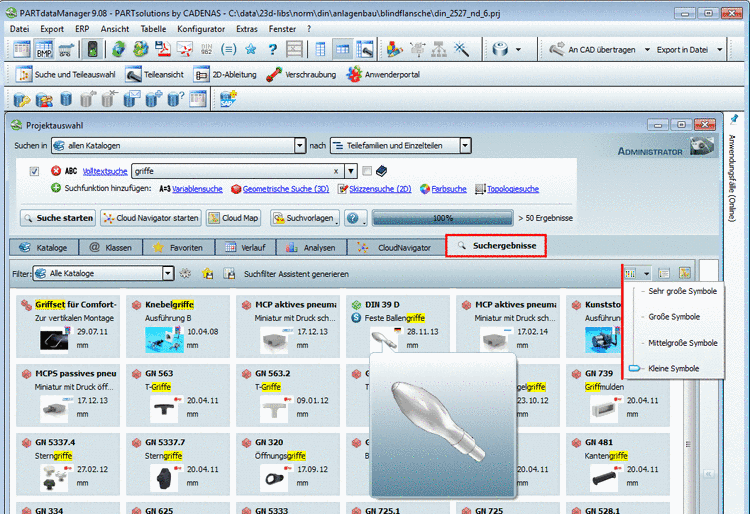The height and width of the screenshot is (514, 750).
Task: Click the DIN 962 toolbar icon
Action: 207,49
